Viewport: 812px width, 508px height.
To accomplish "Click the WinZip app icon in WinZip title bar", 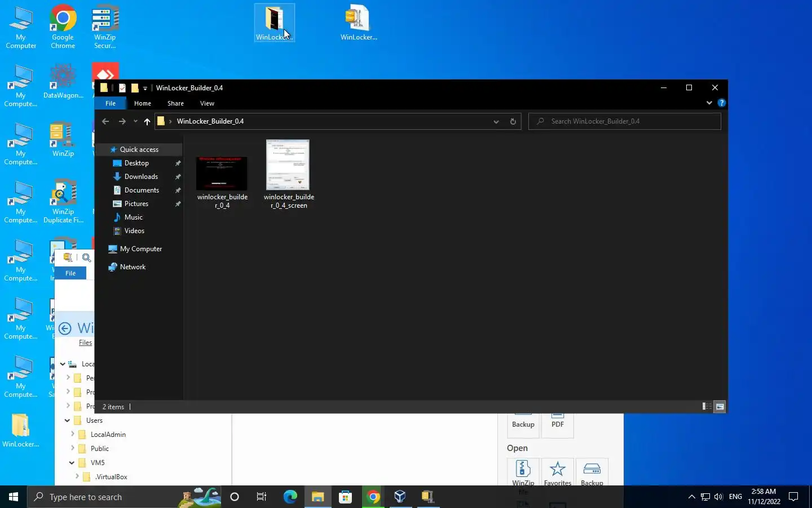I will tap(68, 257).
